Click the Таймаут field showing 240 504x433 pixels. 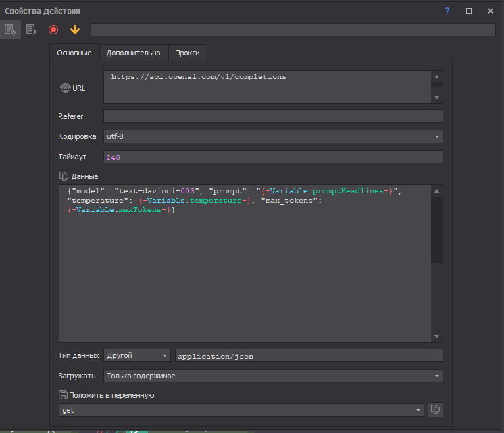[273, 157]
